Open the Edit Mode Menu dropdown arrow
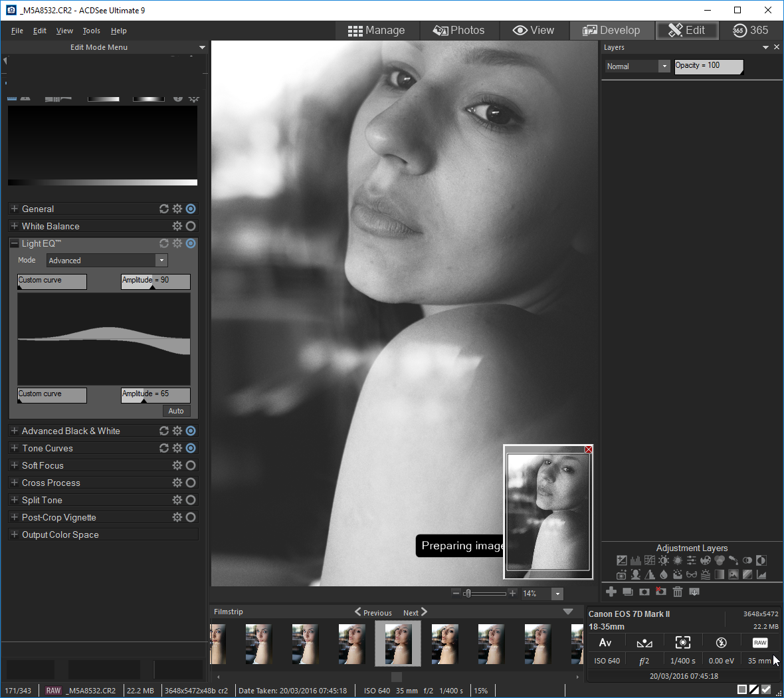The width and height of the screenshot is (784, 698). (202, 48)
